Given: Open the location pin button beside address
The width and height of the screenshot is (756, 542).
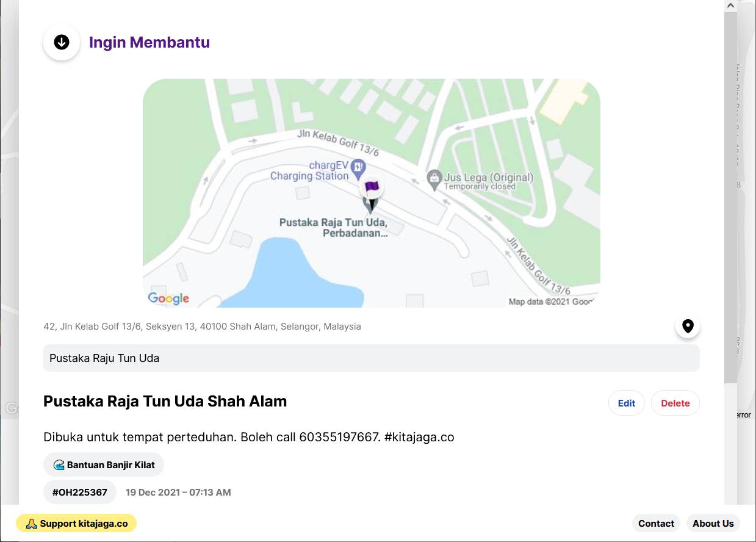Looking at the screenshot, I should (688, 326).
